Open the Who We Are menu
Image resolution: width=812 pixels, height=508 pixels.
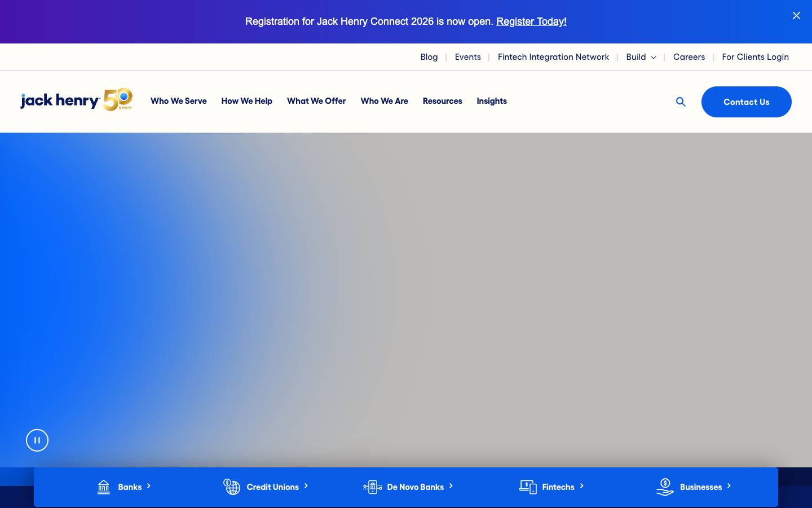(x=384, y=101)
